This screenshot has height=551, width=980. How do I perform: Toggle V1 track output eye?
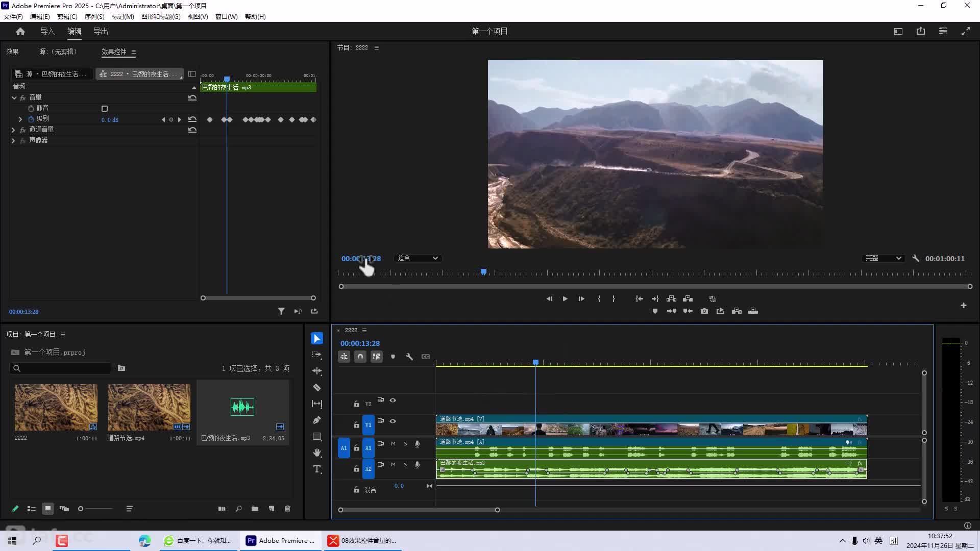pos(393,421)
